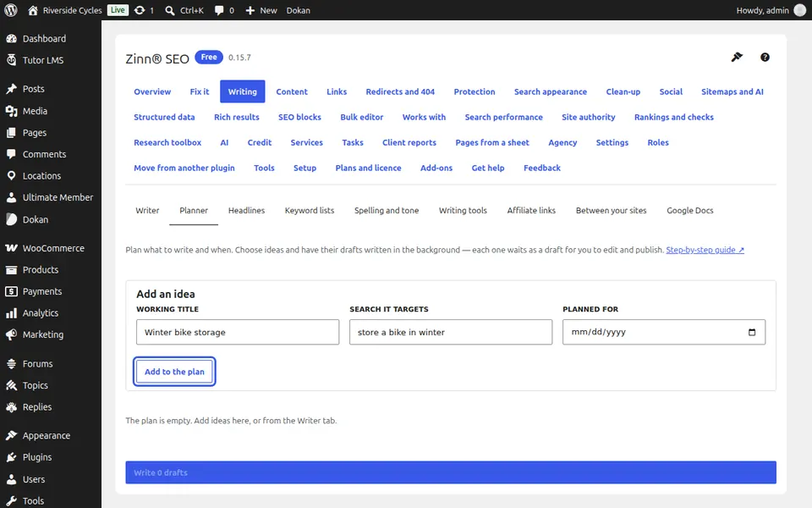Screen dimensions: 812x508
Task: Click the Free plan badge
Action: coord(209,57)
